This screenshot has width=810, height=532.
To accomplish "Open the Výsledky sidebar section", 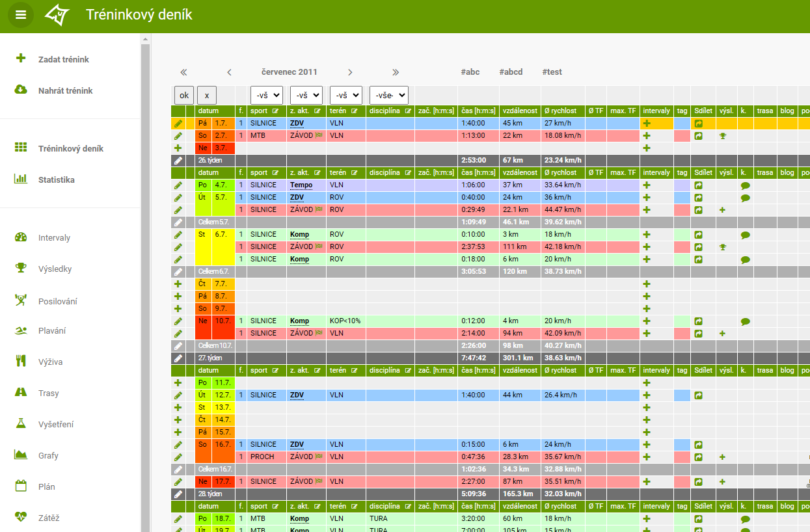I will (55, 269).
